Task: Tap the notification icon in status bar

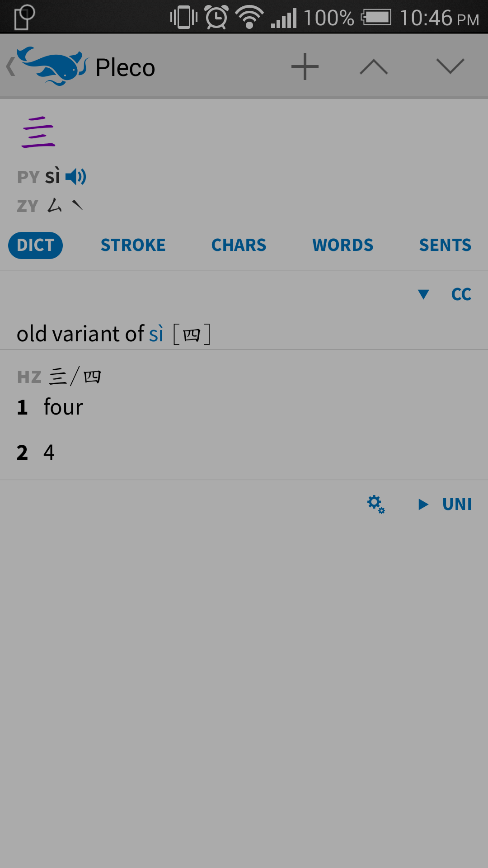Action: click(24, 17)
